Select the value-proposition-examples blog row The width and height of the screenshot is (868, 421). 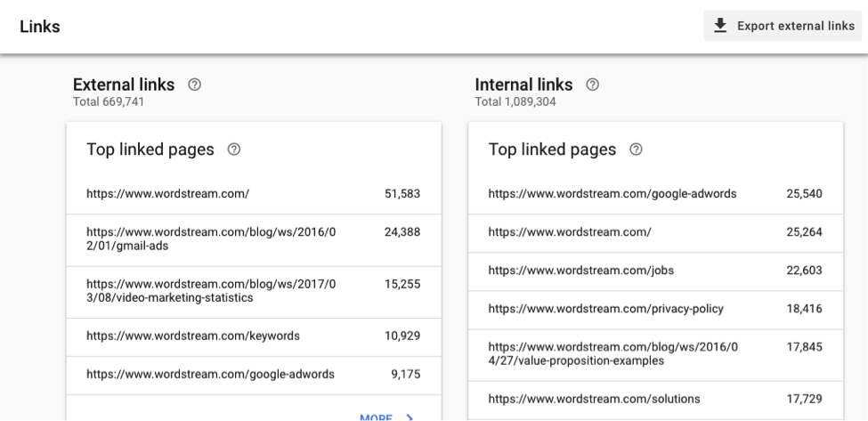point(654,354)
